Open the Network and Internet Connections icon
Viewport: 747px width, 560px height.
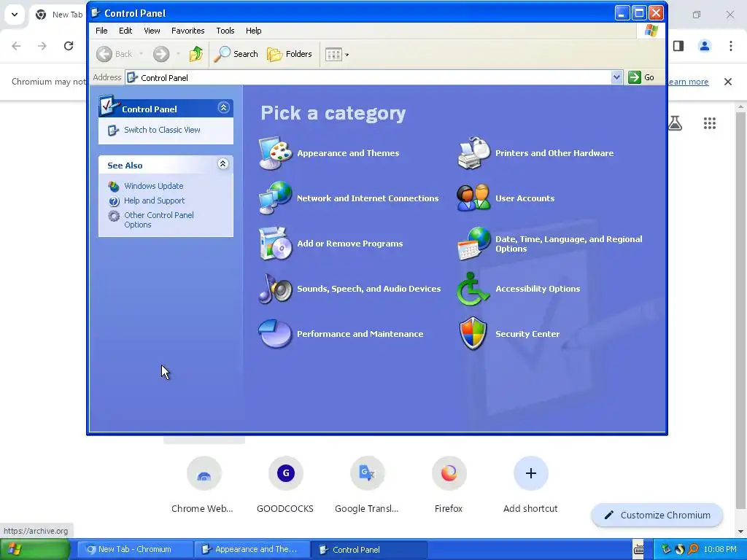(275, 198)
